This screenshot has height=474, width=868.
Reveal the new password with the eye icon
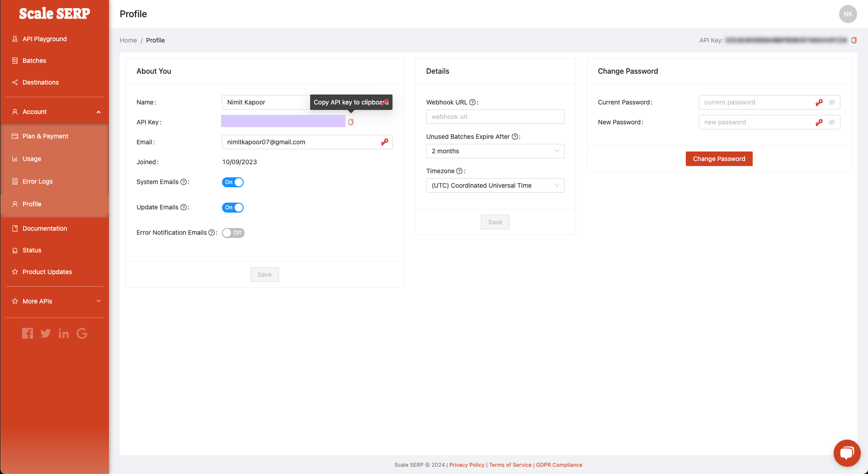(x=832, y=122)
